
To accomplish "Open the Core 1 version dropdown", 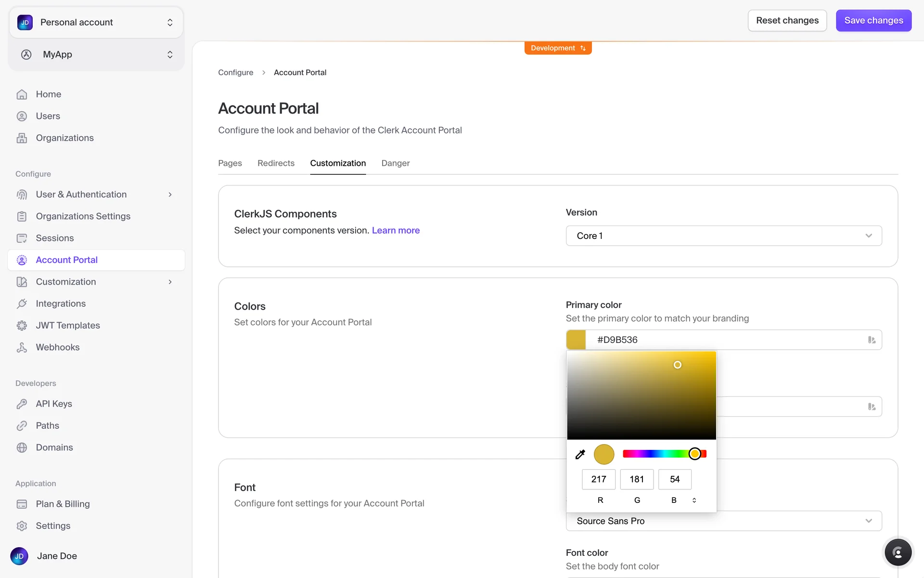I will (723, 236).
